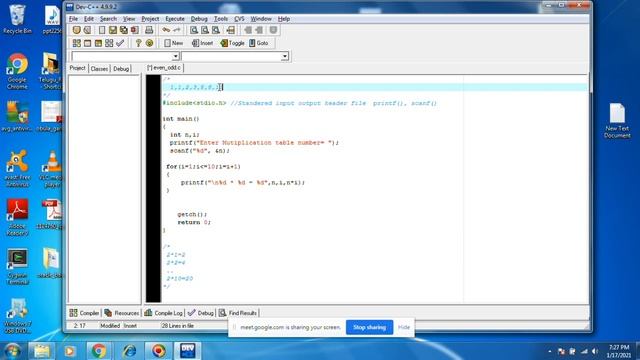Click the Go to Line toolbar icon
Screen dimensions: 640x360
[231, 30]
